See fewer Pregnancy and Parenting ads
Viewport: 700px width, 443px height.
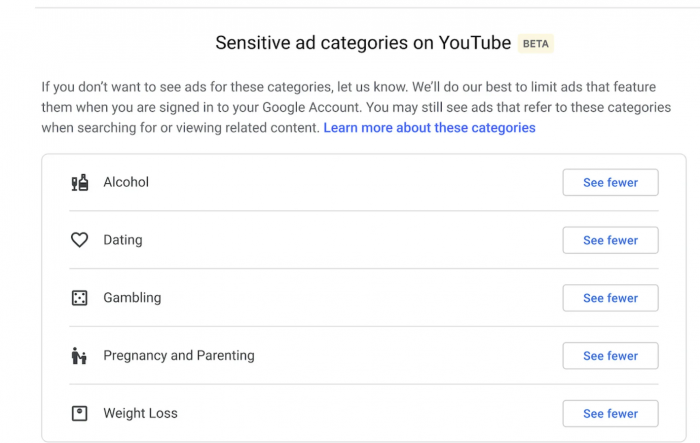pyautogui.click(x=610, y=356)
